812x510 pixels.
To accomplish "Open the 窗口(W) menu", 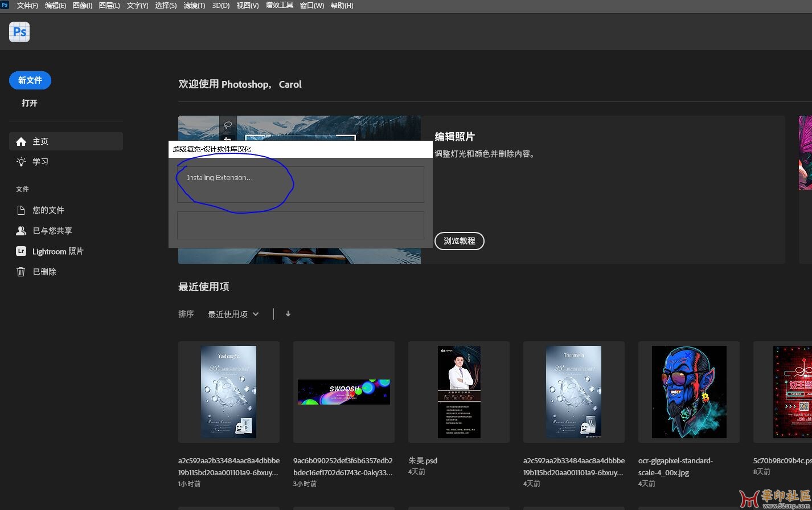I will pyautogui.click(x=312, y=6).
